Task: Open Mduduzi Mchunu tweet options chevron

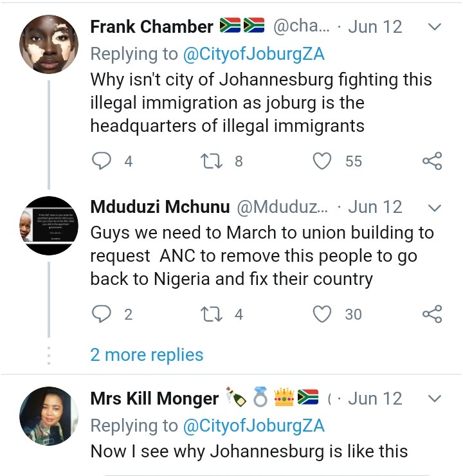Action: 435,208
